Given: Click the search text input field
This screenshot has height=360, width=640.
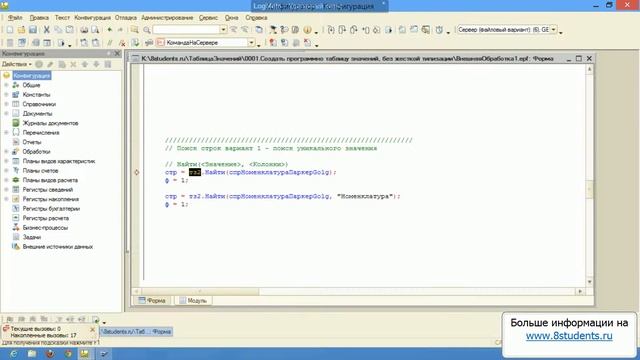Looking at the screenshot, I should (186, 30).
